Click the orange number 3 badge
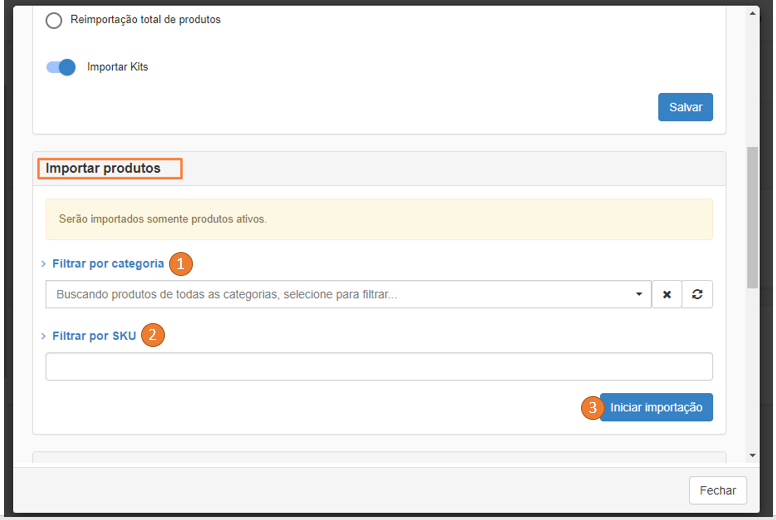 (x=592, y=408)
